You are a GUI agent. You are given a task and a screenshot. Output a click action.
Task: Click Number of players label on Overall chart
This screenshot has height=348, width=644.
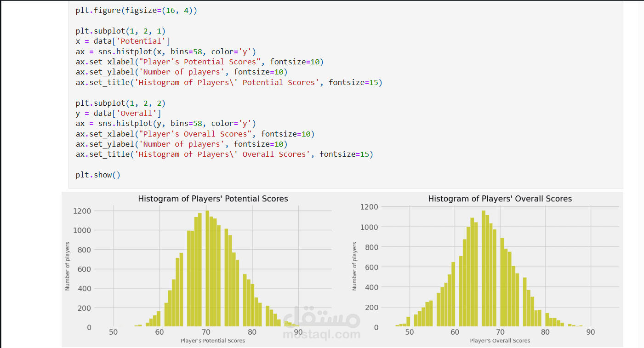[x=354, y=266]
